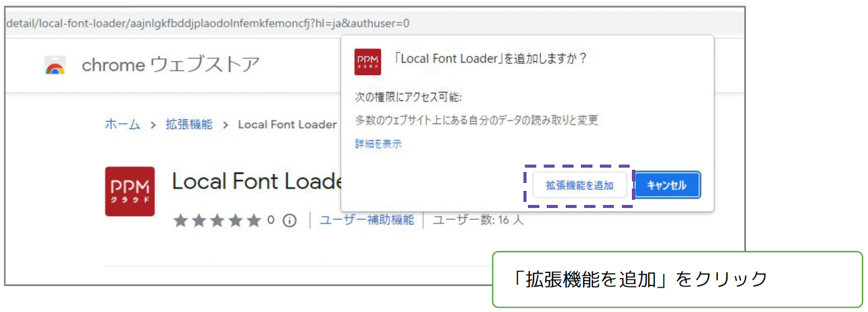Open the 拡張機能 breadcrumb link
The width and height of the screenshot is (868, 312).
[189, 124]
